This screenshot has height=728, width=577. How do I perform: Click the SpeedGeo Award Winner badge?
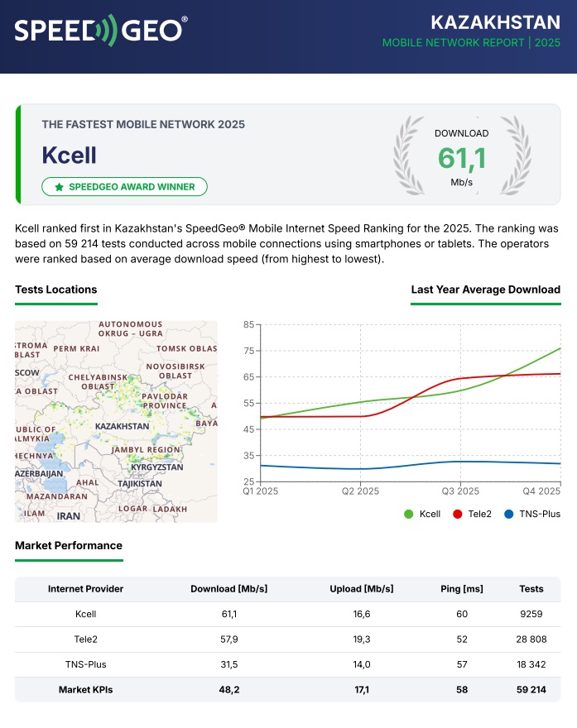click(x=124, y=187)
